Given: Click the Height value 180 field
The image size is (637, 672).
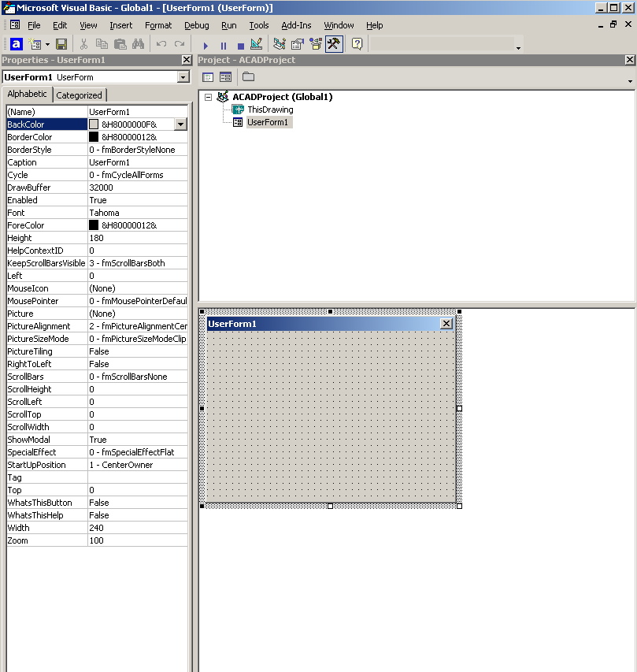Looking at the screenshot, I should point(138,238).
